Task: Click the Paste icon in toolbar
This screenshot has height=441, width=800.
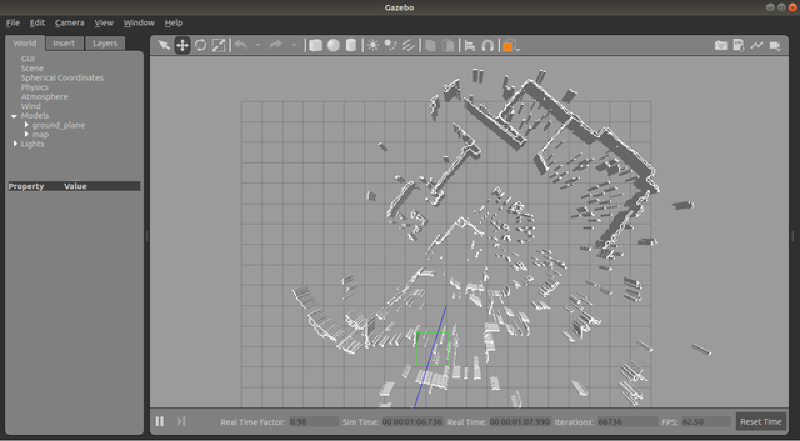Action: (447, 45)
